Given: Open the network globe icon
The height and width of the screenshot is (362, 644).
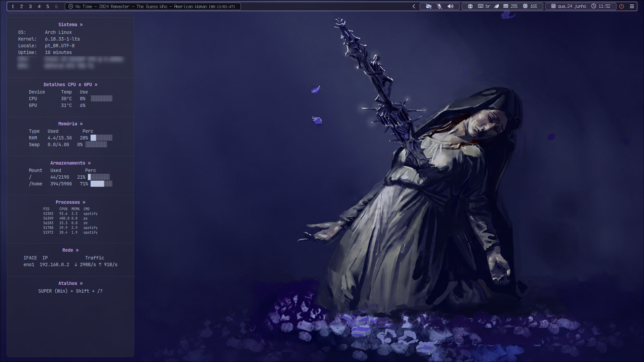Looking at the screenshot, I should click(470, 6).
